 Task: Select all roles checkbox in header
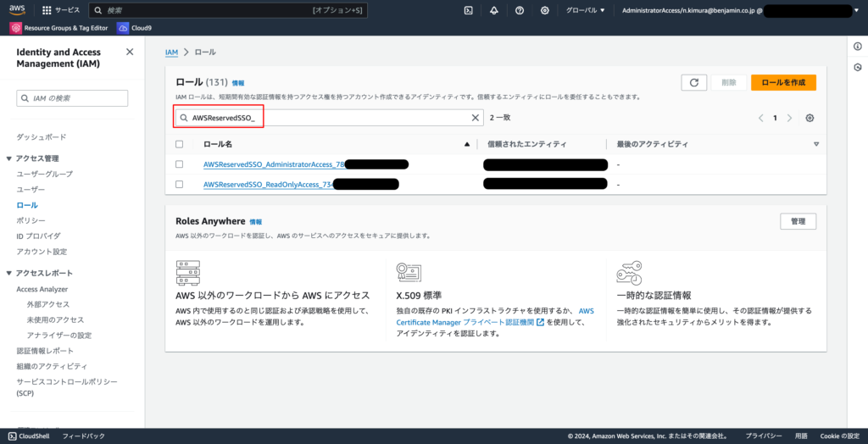coord(179,144)
